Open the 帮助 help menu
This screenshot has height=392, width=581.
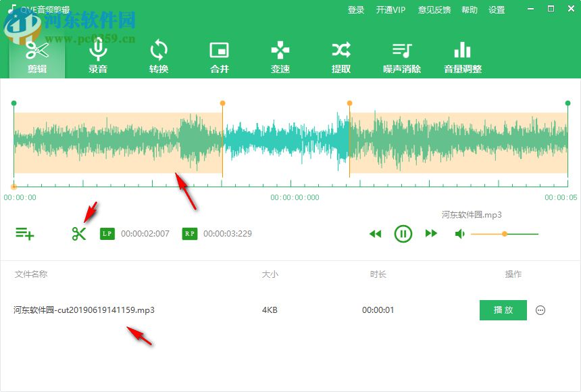[470, 9]
